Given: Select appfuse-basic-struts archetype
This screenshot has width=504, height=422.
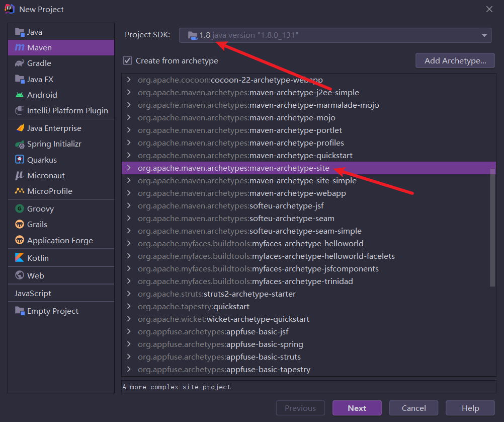Looking at the screenshot, I should [x=308, y=357].
